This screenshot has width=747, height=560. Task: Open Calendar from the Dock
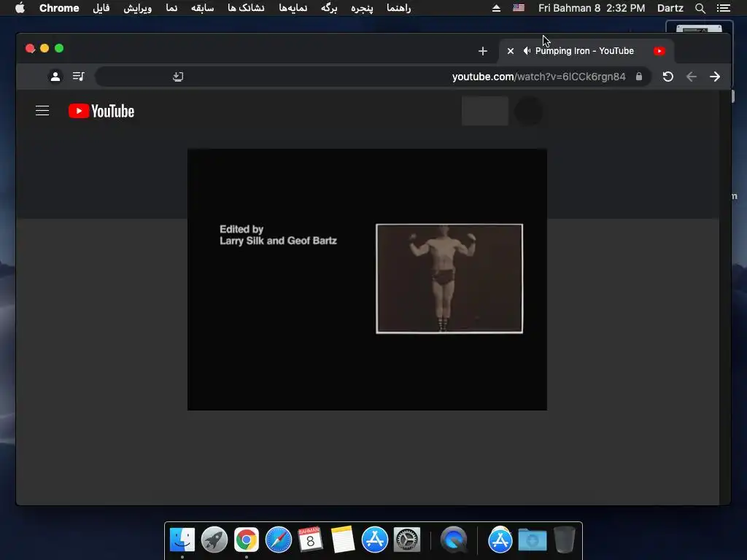(x=310, y=540)
